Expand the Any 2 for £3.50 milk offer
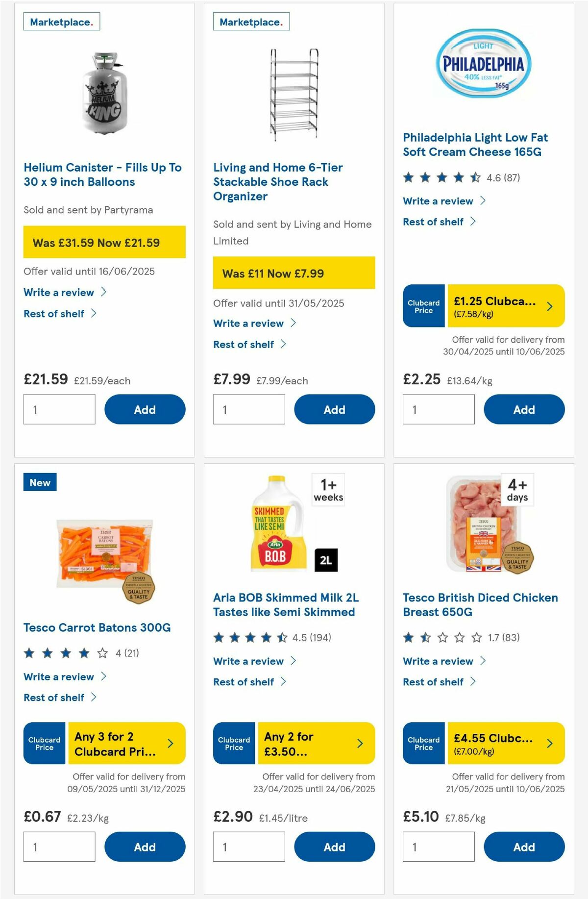The image size is (588, 899). coord(316,744)
